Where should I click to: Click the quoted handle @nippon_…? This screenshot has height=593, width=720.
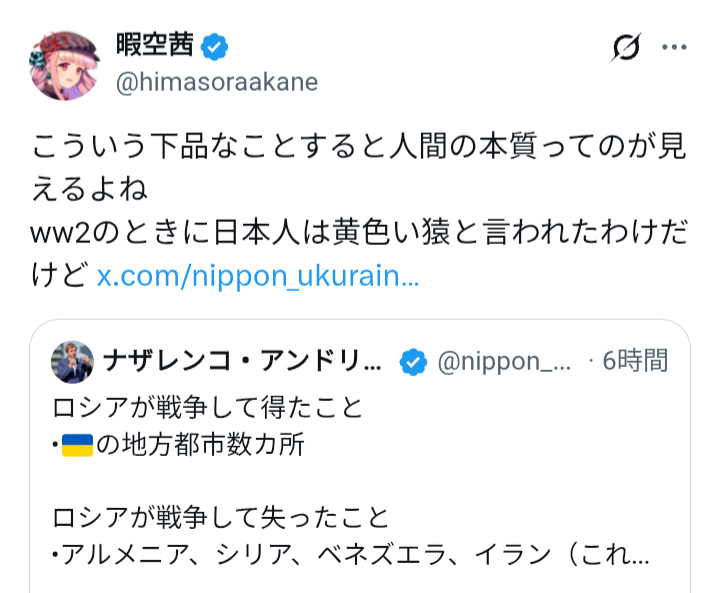coord(505,362)
